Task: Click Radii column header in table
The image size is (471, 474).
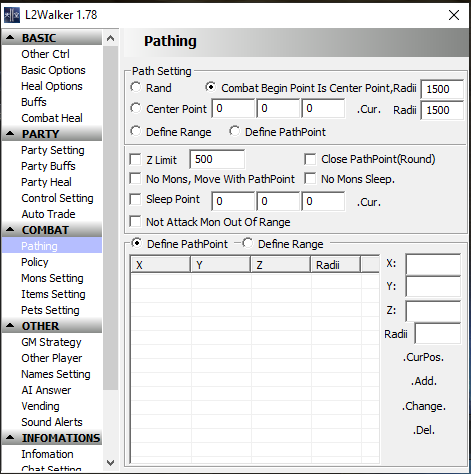Action: [x=336, y=265]
